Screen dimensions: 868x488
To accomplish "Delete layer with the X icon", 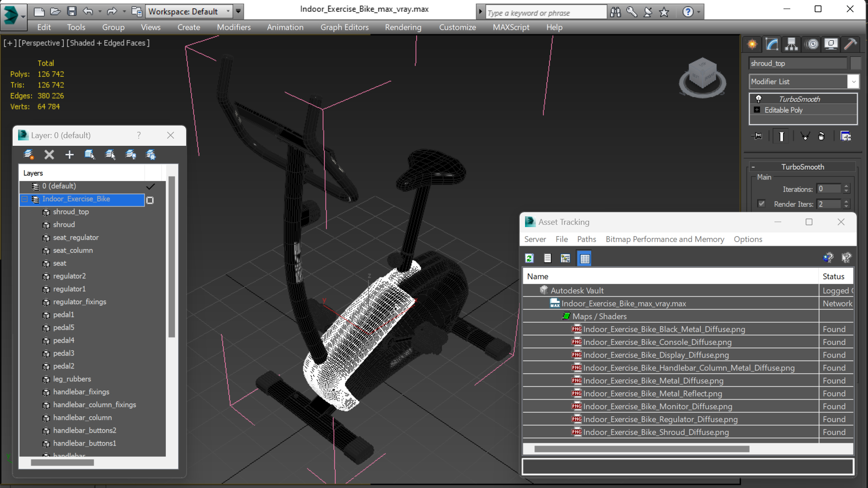I will coord(49,155).
